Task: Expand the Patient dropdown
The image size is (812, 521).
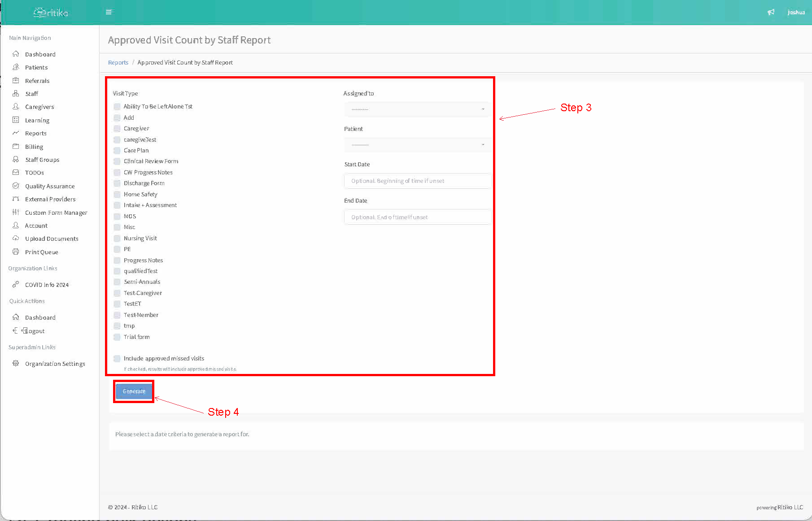Action: (x=417, y=145)
